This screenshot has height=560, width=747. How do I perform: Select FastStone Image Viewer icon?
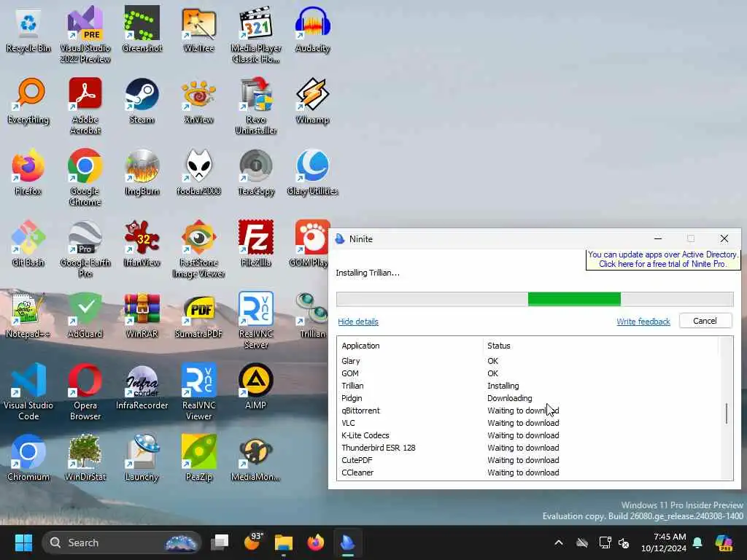[x=198, y=249]
